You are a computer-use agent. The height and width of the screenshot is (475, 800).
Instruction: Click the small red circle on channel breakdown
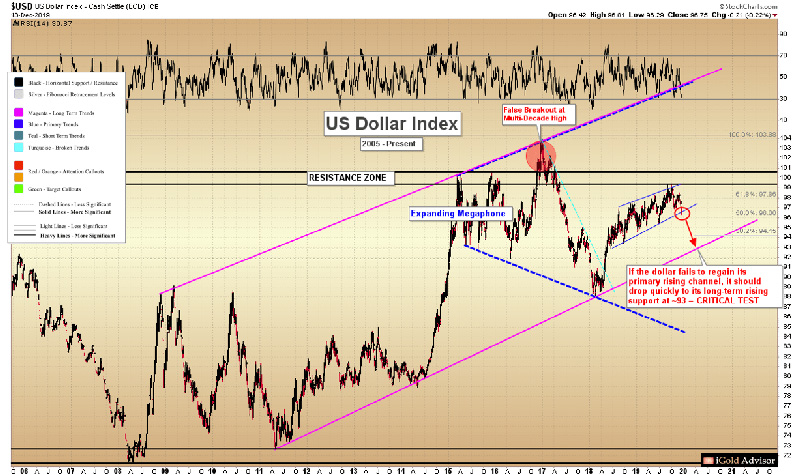(683, 214)
